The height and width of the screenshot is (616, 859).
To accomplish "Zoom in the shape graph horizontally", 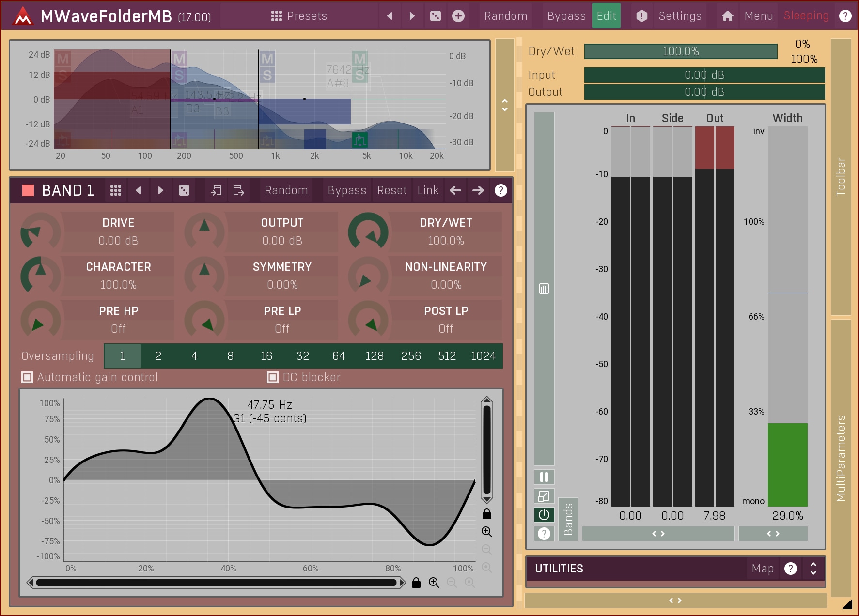I will [x=434, y=583].
